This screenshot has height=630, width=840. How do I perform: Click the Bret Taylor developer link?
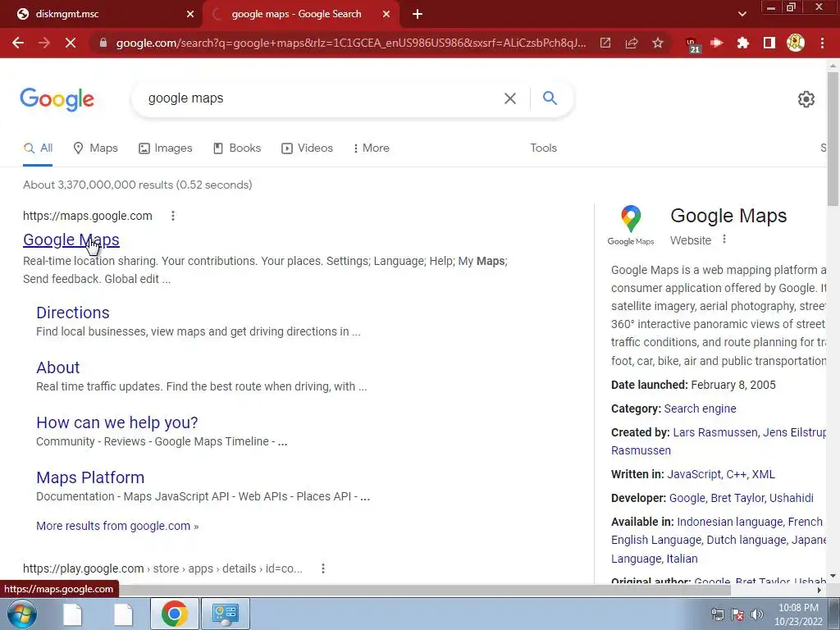(x=737, y=498)
